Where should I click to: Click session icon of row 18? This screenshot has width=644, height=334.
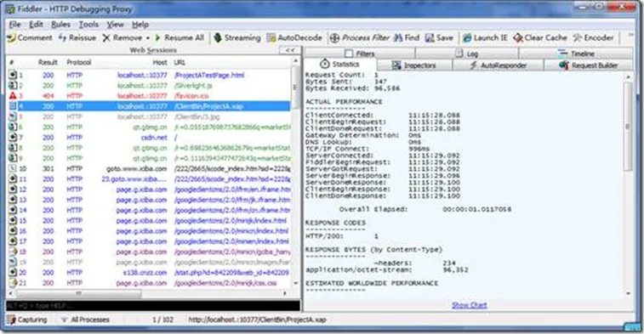[13, 252]
